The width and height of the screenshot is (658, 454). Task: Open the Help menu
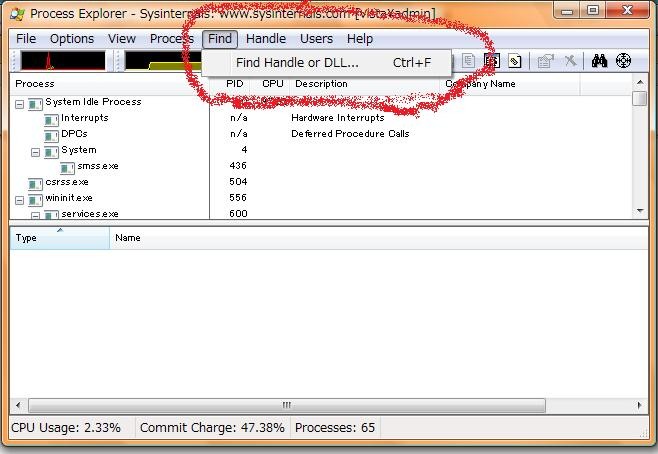[x=360, y=39]
